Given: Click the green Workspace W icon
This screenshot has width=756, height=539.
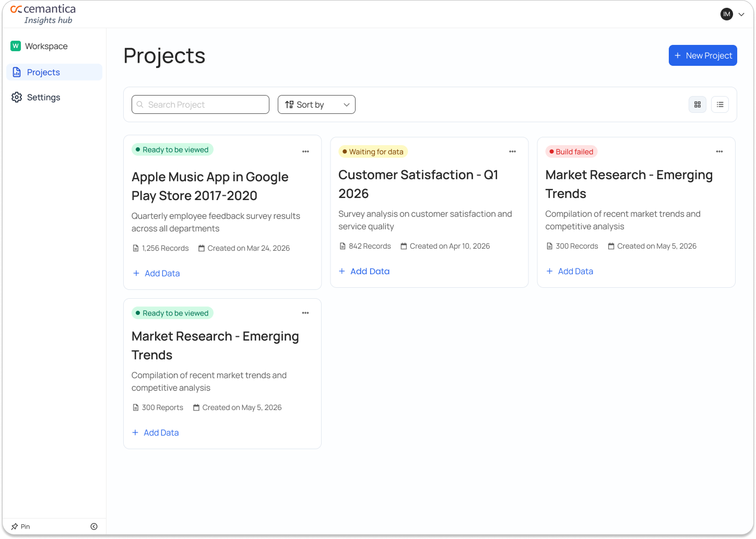Looking at the screenshot, I should (16, 46).
